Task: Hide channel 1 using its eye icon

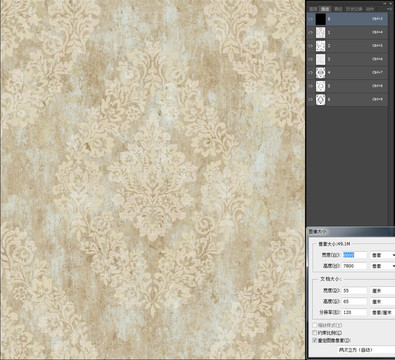Action: coord(311,33)
